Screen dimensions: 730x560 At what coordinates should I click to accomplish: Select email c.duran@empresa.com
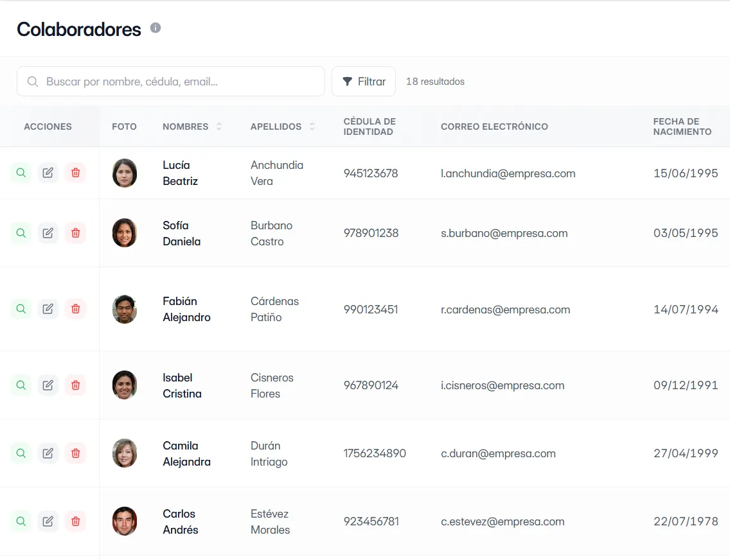498,453
